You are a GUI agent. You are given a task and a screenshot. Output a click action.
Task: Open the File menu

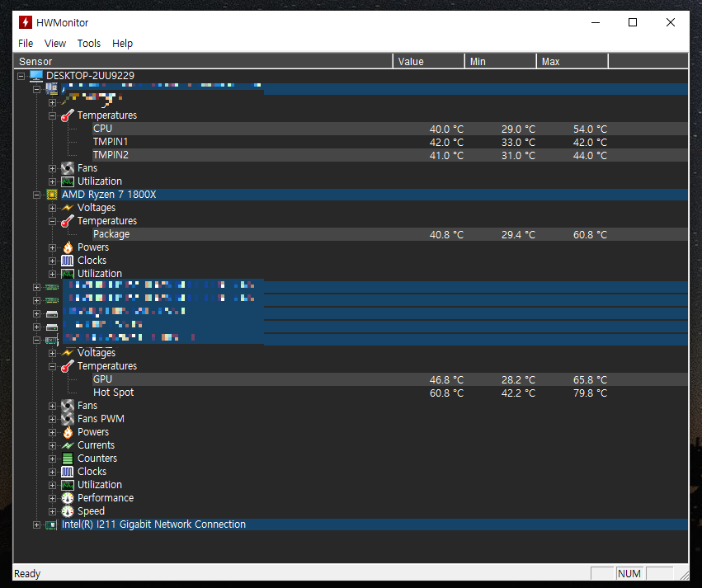coord(26,44)
